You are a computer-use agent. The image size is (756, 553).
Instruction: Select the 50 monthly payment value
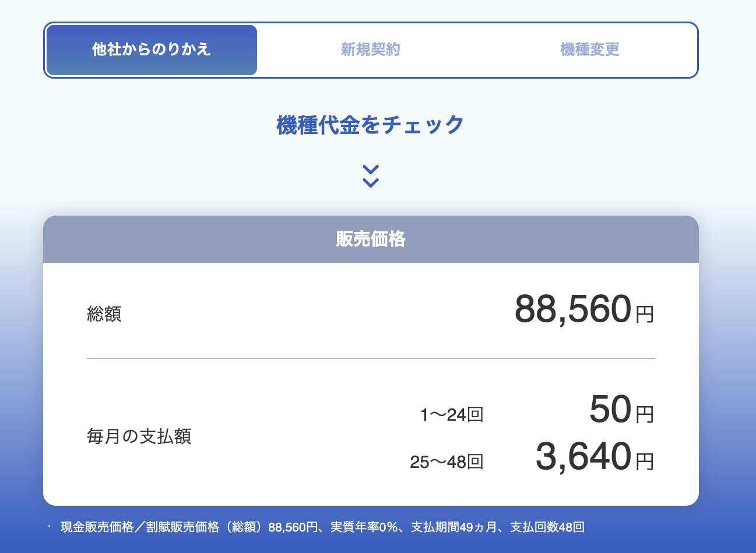[x=610, y=410]
